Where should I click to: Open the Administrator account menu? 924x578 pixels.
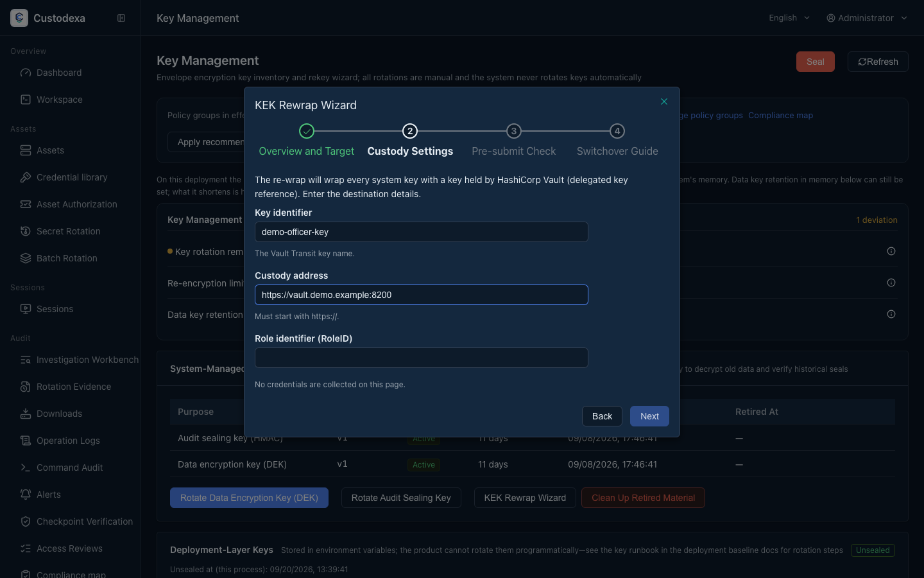(867, 18)
